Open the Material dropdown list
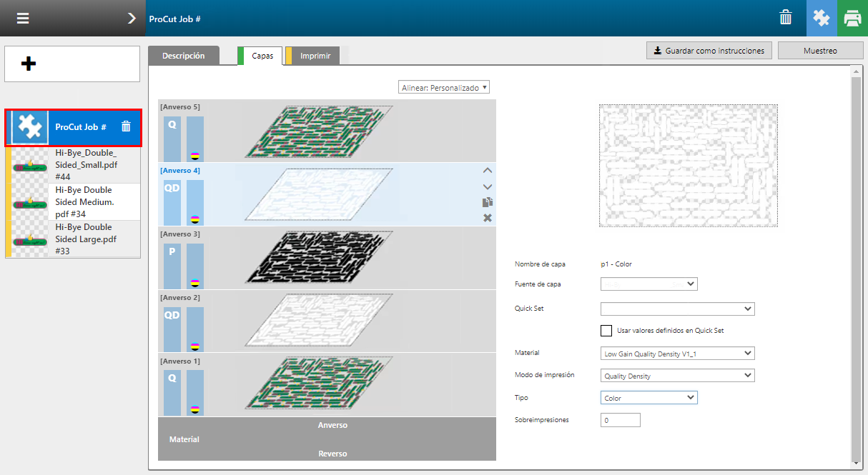The height and width of the screenshot is (475, 868). click(677, 353)
